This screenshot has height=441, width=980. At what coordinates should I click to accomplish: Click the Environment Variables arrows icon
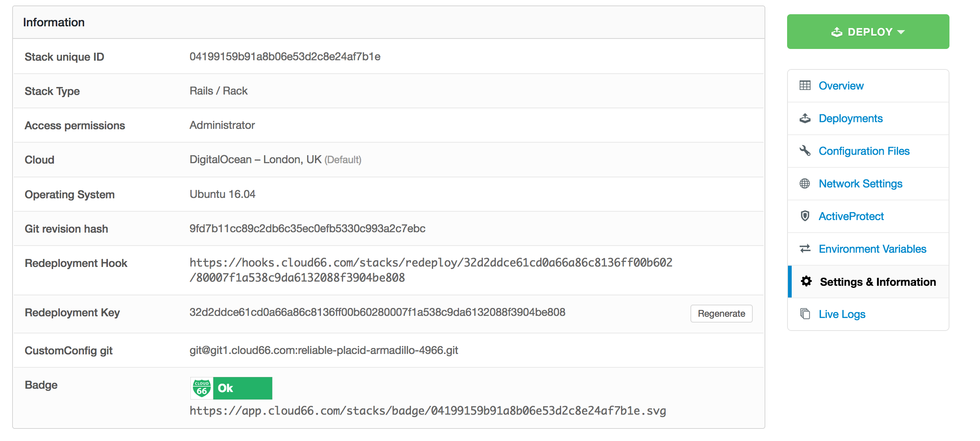805,249
